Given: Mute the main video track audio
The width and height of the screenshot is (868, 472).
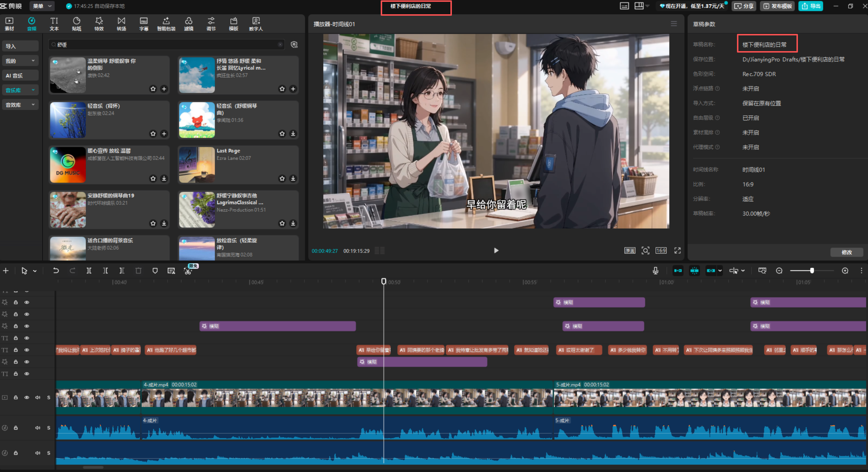Looking at the screenshot, I should pos(38,397).
